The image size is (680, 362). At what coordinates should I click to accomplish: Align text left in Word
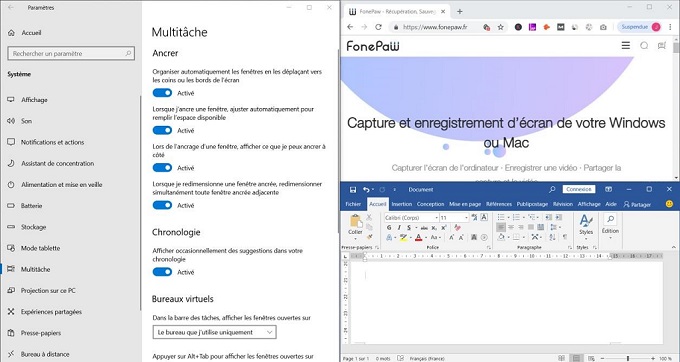click(501, 227)
